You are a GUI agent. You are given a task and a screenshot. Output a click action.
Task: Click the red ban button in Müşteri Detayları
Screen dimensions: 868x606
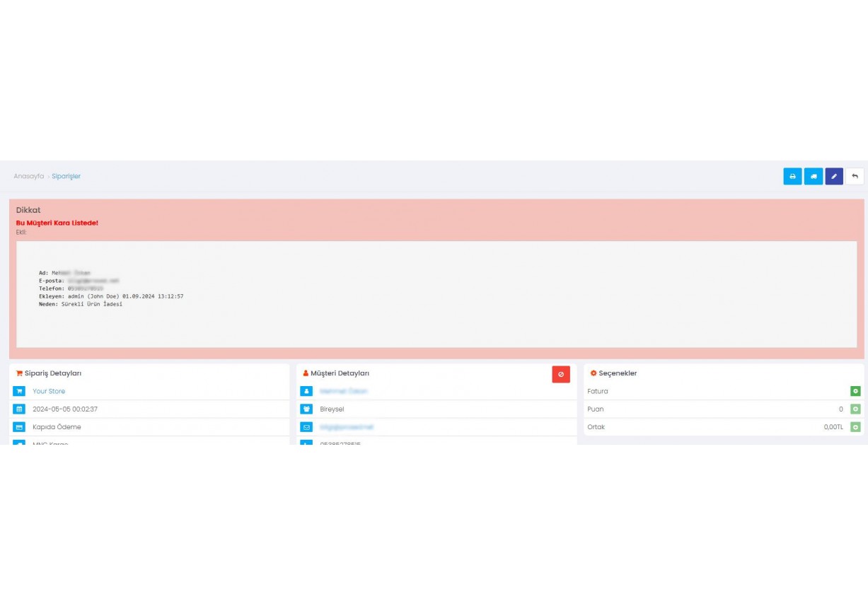[560, 374]
